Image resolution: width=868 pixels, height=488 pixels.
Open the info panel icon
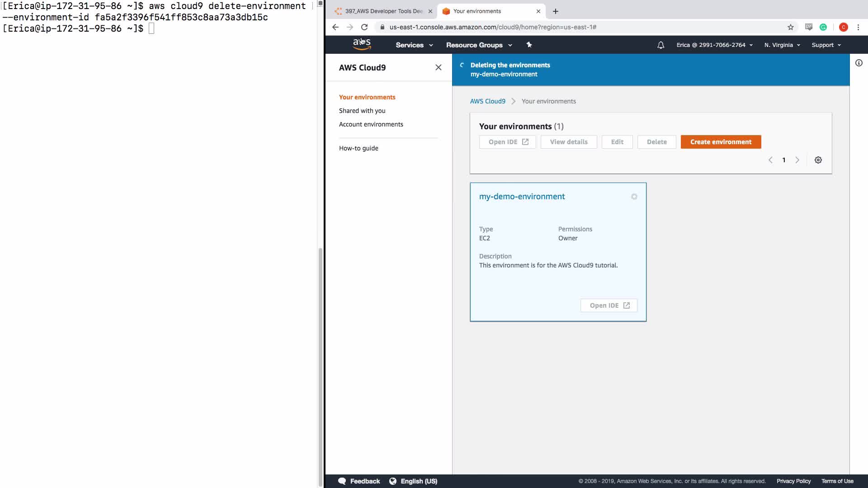859,63
